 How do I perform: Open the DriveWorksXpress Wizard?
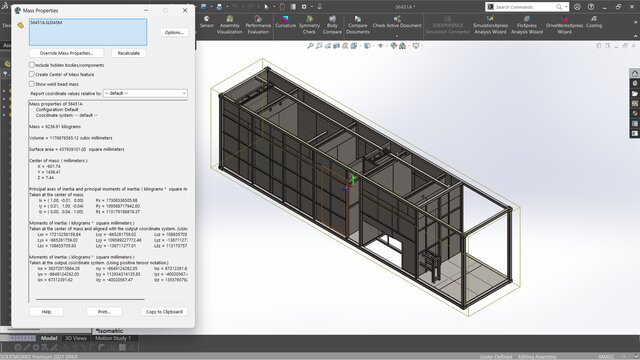(x=564, y=25)
